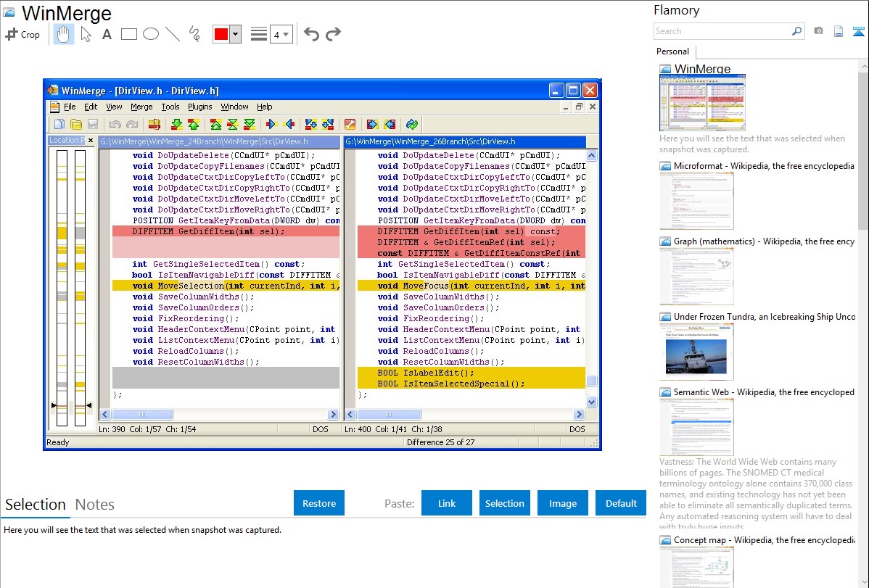869x588 pixels.
Task: Open the Under Frozen Tundra snapshot
Action: pyautogui.click(x=696, y=352)
